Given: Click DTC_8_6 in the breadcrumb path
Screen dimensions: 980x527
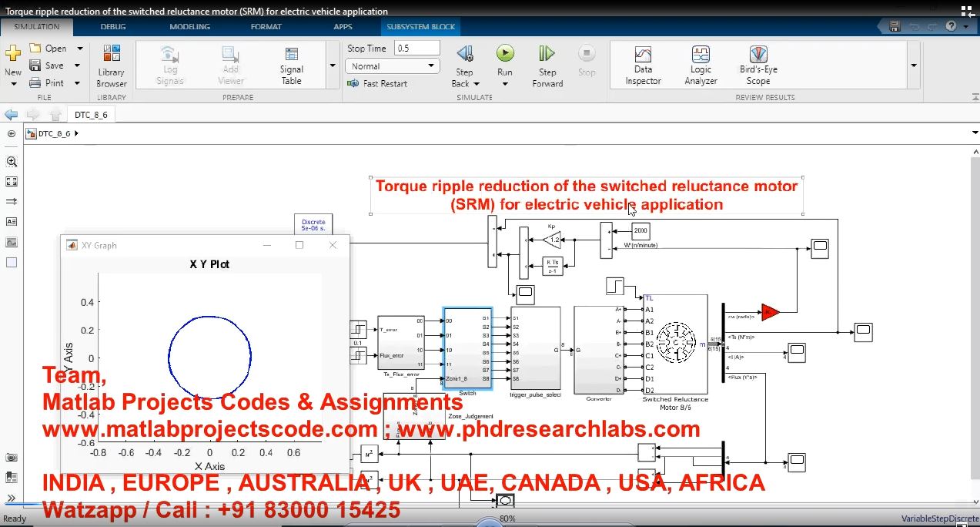Looking at the screenshot, I should pyautogui.click(x=55, y=133).
